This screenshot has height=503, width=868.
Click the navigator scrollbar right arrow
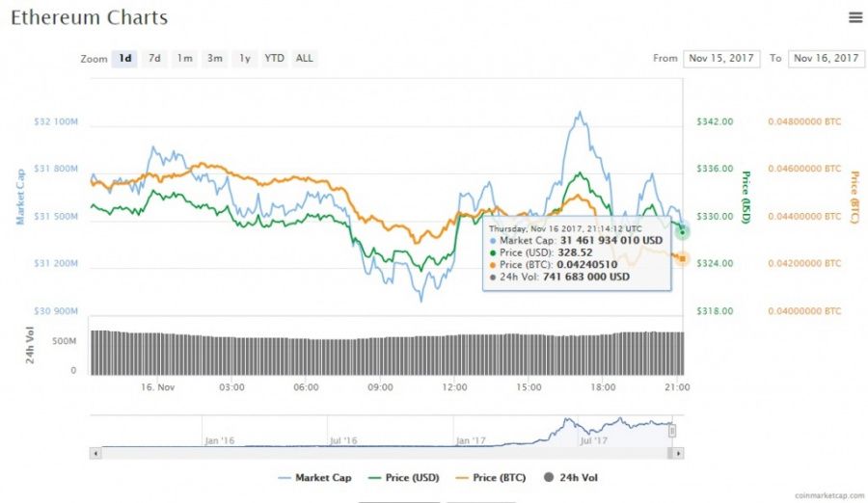(x=678, y=453)
